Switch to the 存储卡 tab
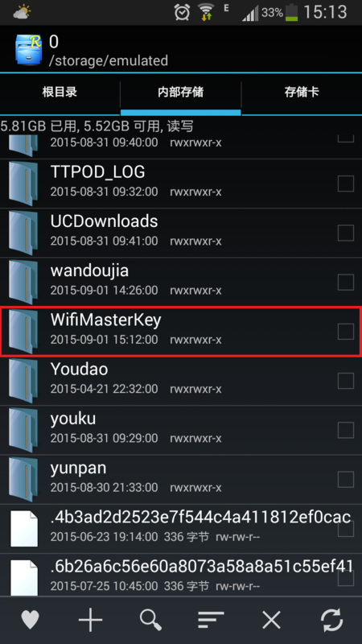362x644 pixels. (302, 92)
